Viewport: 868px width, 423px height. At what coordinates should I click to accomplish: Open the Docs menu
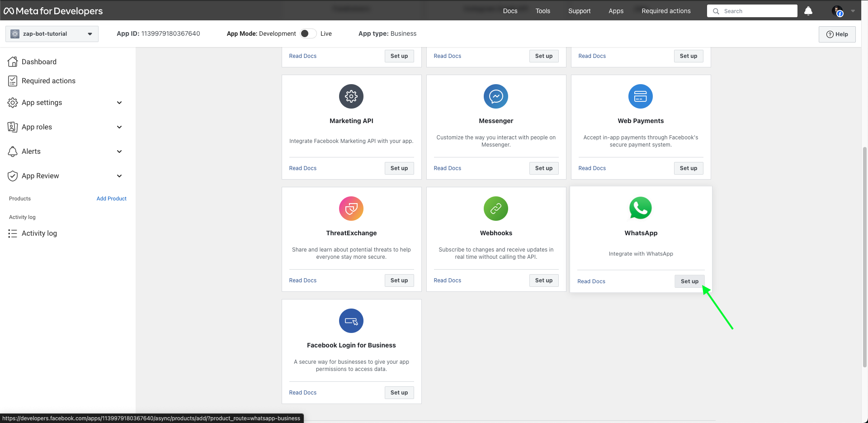tap(510, 11)
